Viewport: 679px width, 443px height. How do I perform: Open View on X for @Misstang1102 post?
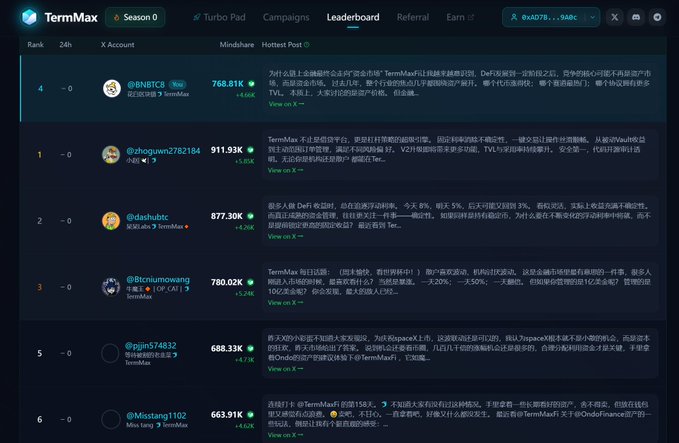285,435
